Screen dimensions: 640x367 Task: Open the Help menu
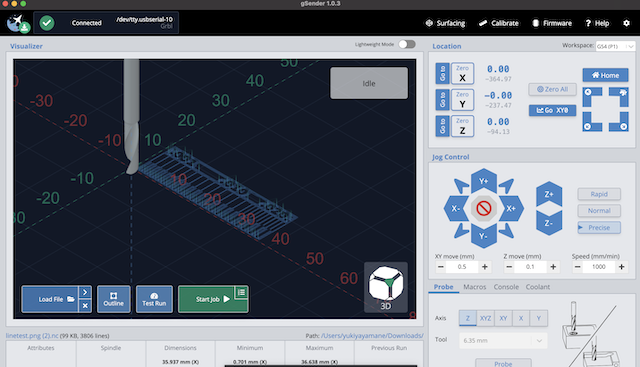click(597, 23)
